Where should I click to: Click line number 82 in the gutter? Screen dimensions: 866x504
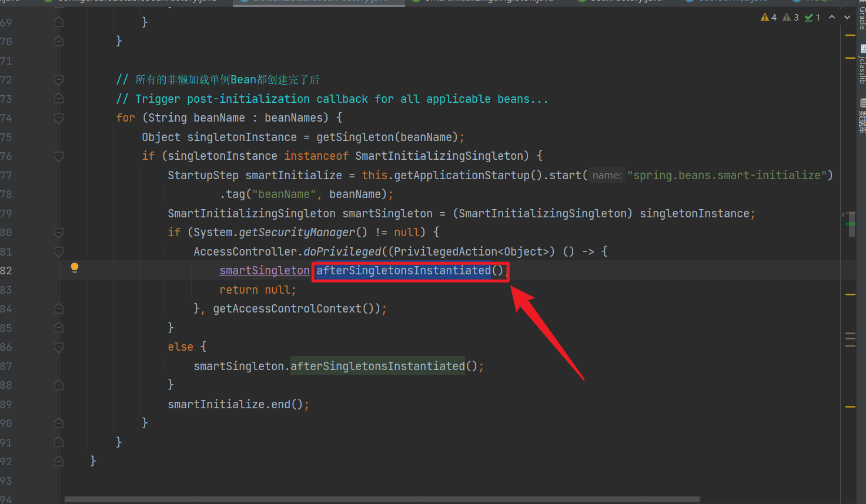click(6, 271)
